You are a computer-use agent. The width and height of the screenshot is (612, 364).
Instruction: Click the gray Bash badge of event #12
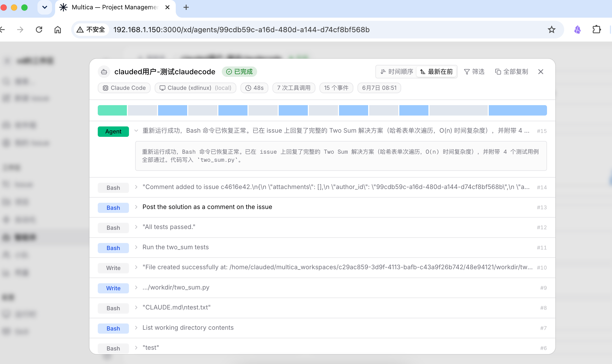tap(113, 228)
